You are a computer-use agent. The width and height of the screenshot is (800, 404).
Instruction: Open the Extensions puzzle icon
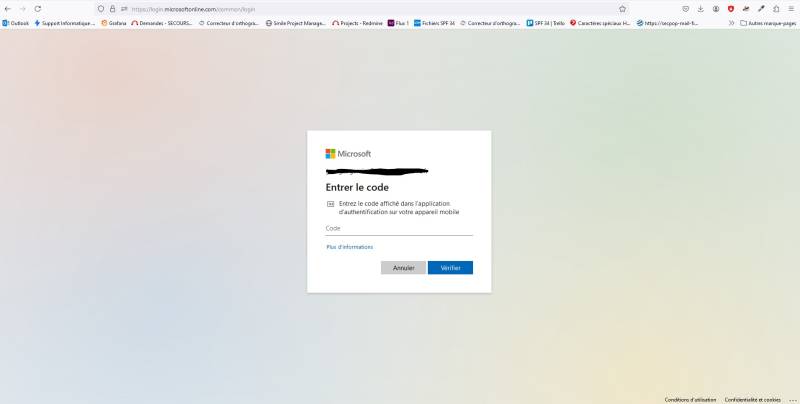tap(776, 9)
